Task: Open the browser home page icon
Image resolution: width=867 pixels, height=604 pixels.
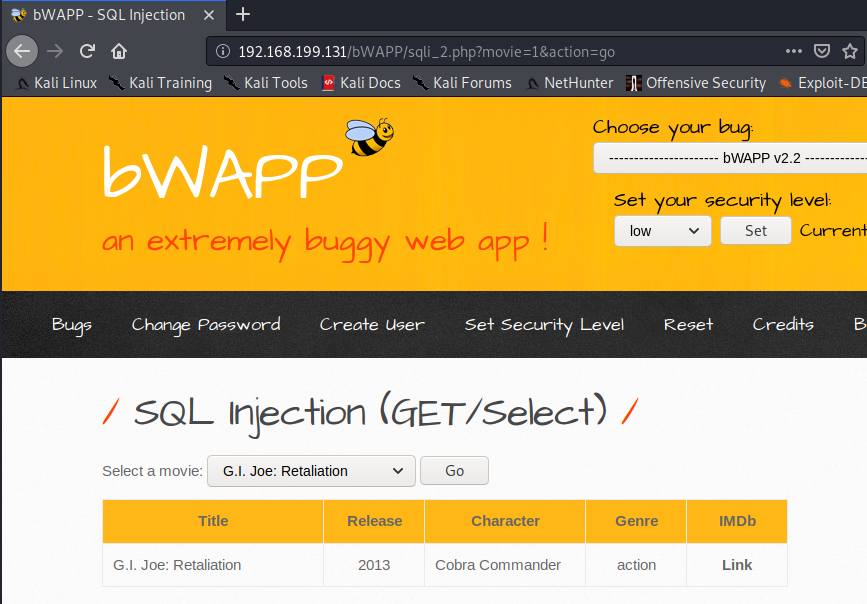Action: click(x=119, y=51)
